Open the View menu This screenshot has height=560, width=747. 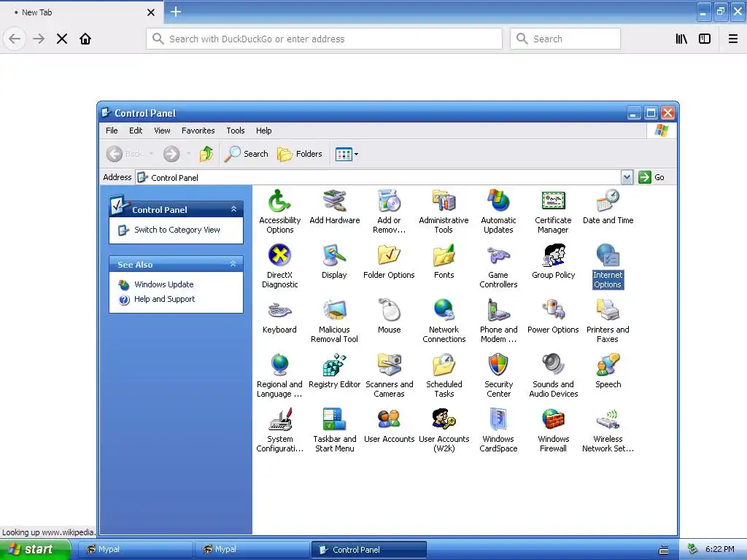(162, 131)
